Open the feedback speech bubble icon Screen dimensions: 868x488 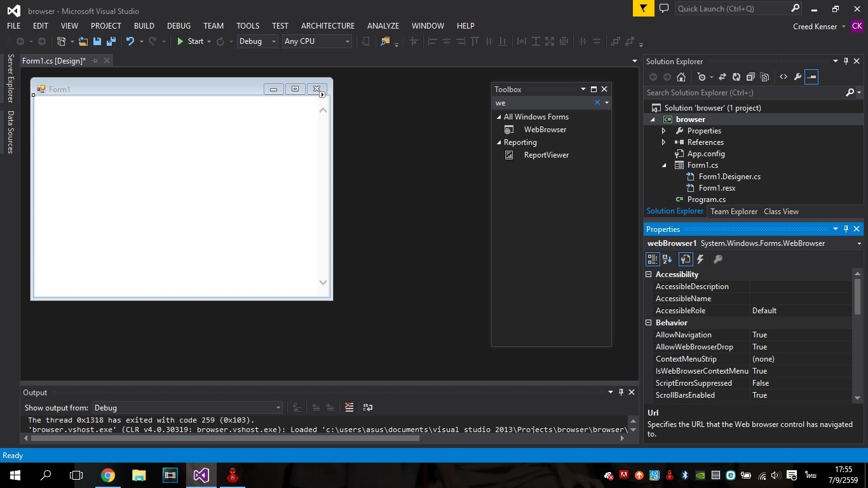(x=664, y=8)
